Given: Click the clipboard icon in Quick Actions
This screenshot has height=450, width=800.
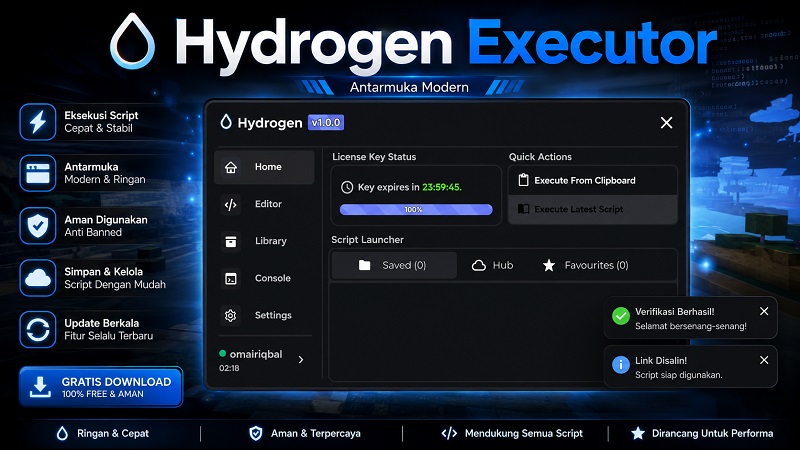Looking at the screenshot, I should 523,180.
